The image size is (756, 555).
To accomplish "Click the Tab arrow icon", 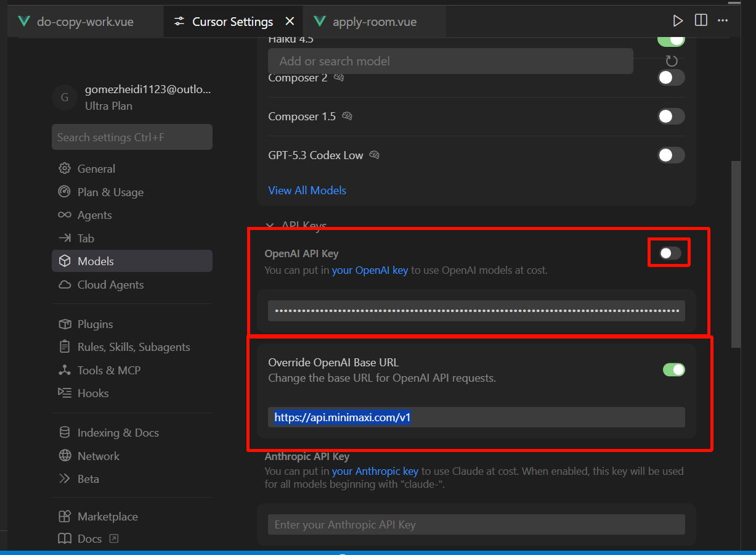I will (65, 238).
